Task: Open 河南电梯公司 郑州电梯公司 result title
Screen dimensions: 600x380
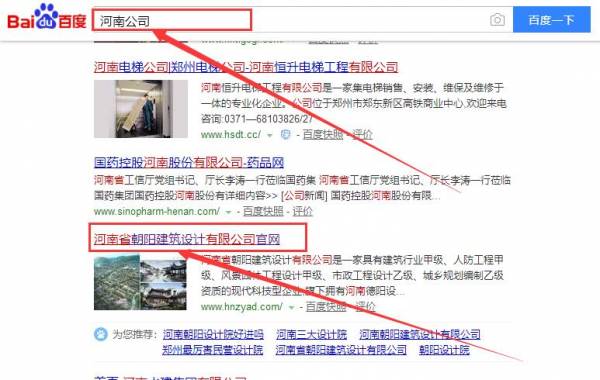Action: point(246,67)
